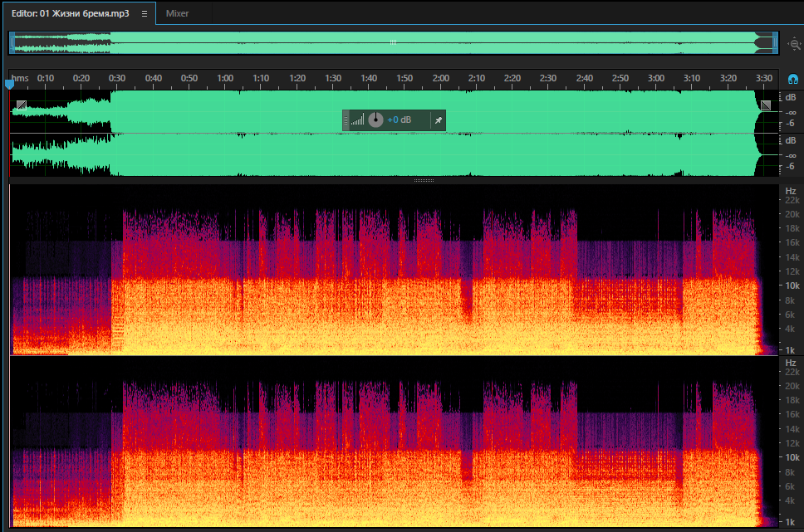
Task: Click the hms time format label
Action: pyautogui.click(x=20, y=78)
